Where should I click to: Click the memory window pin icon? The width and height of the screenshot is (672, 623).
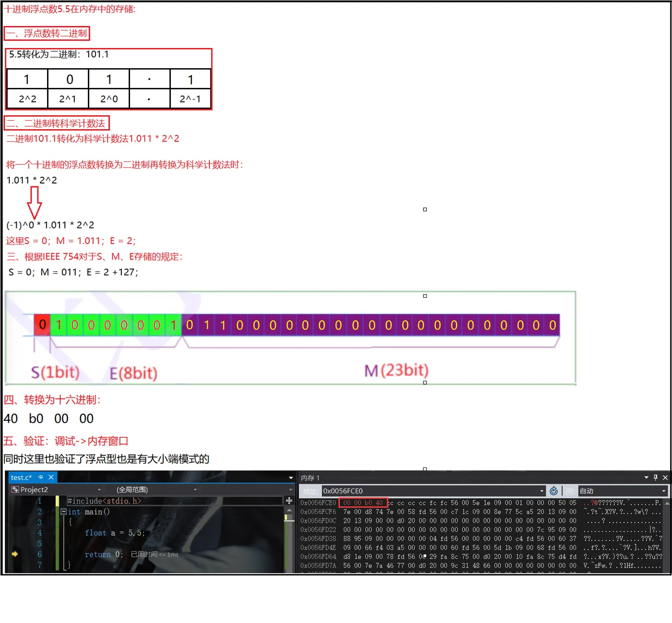(656, 477)
